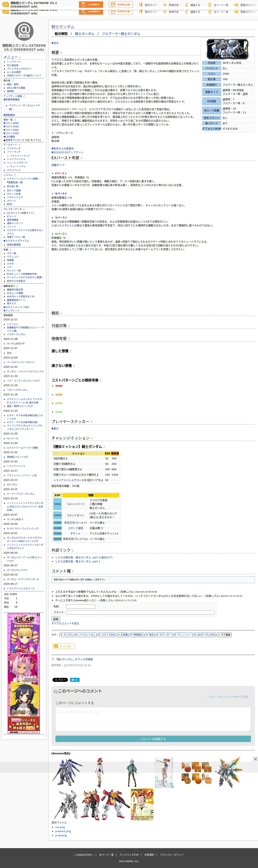Click the pencil icon beside アップデート情報
Viewport: 258px width, 868px height.
point(24,96)
